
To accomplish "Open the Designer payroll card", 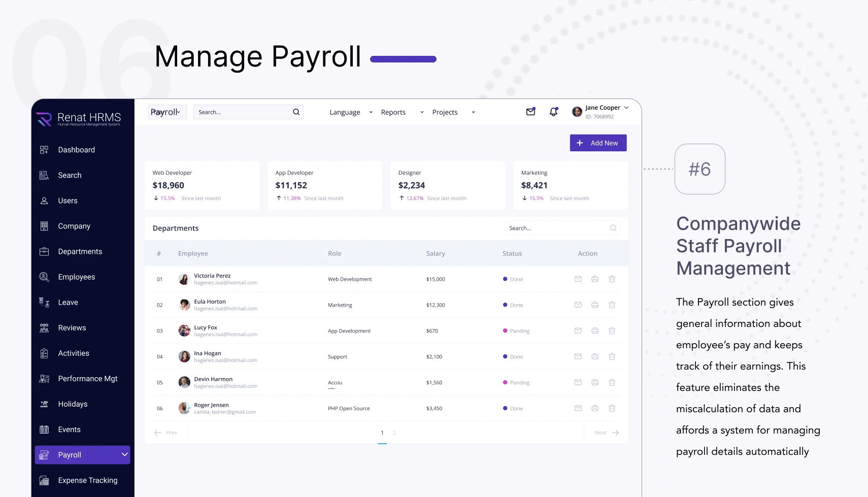I will coord(448,185).
